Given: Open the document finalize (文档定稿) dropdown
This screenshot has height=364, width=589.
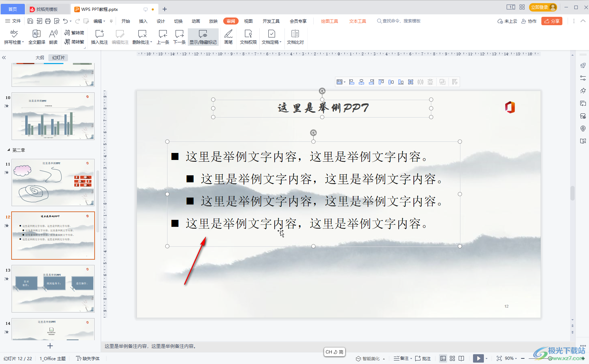Looking at the screenshot, I should 280,42.
